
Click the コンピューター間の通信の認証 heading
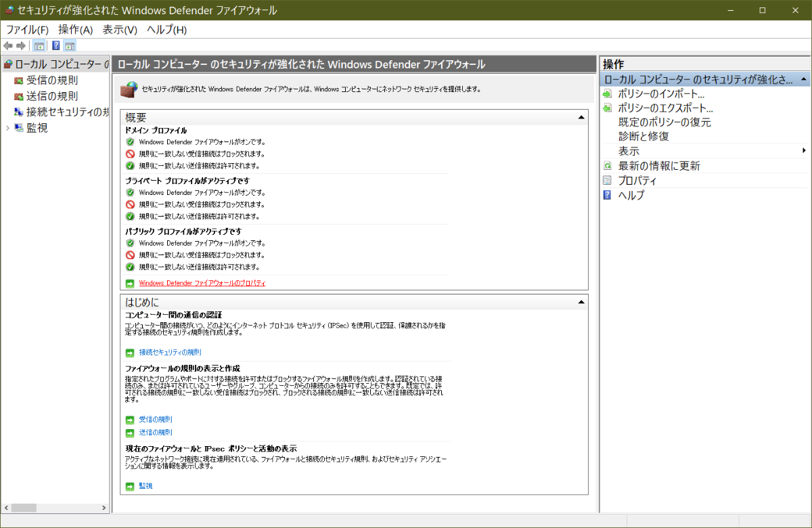tap(173, 315)
